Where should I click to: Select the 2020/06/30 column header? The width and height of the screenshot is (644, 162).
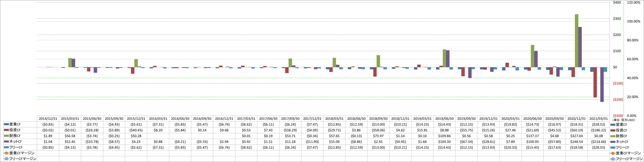point(532,119)
